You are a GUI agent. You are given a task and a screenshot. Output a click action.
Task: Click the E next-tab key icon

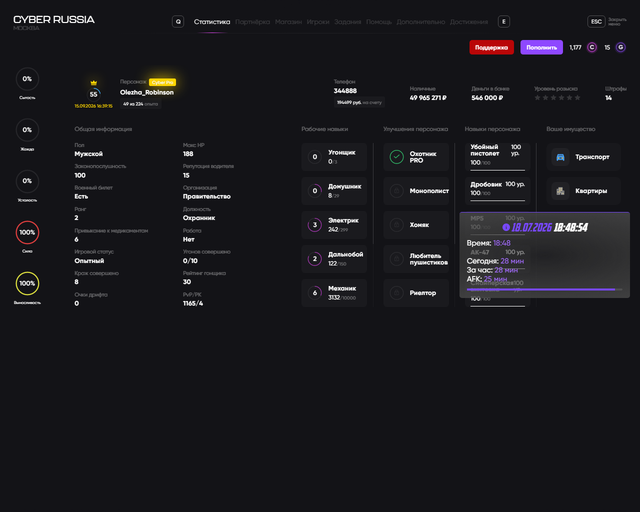pyautogui.click(x=504, y=22)
